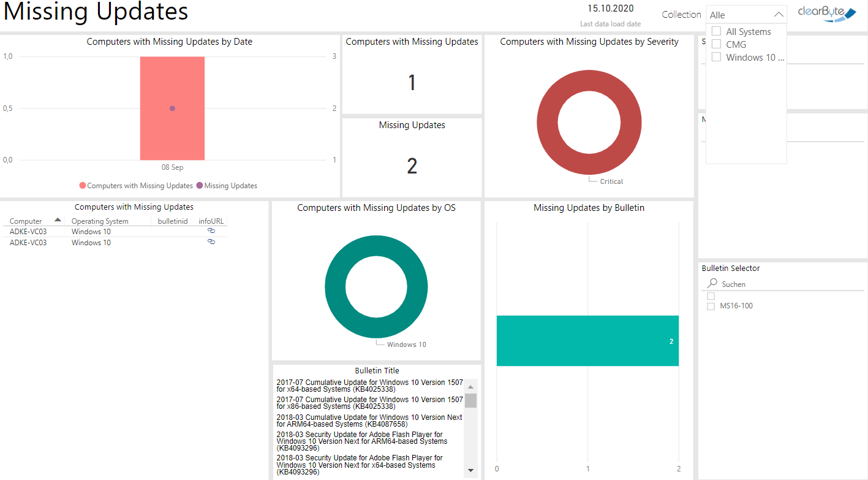Click the Computers with Missing Updates value 1
Image resolution: width=868 pixels, height=480 pixels.
(412, 83)
